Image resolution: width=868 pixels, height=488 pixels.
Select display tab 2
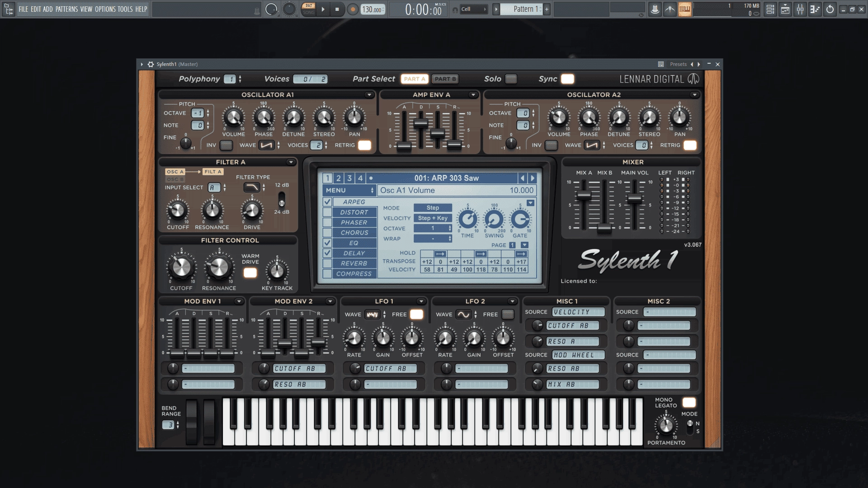click(x=338, y=178)
